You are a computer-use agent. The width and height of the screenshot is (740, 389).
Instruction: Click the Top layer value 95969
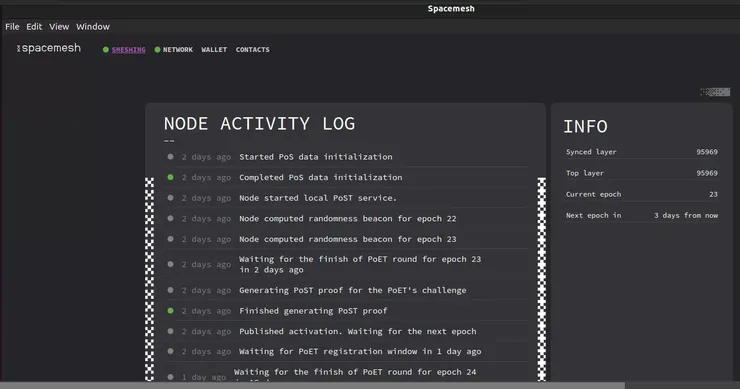click(x=707, y=173)
